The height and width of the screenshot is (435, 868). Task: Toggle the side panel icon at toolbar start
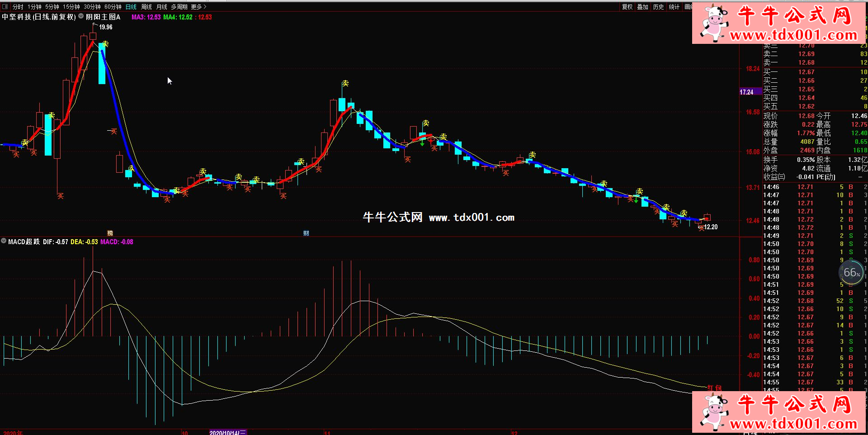(5, 7)
